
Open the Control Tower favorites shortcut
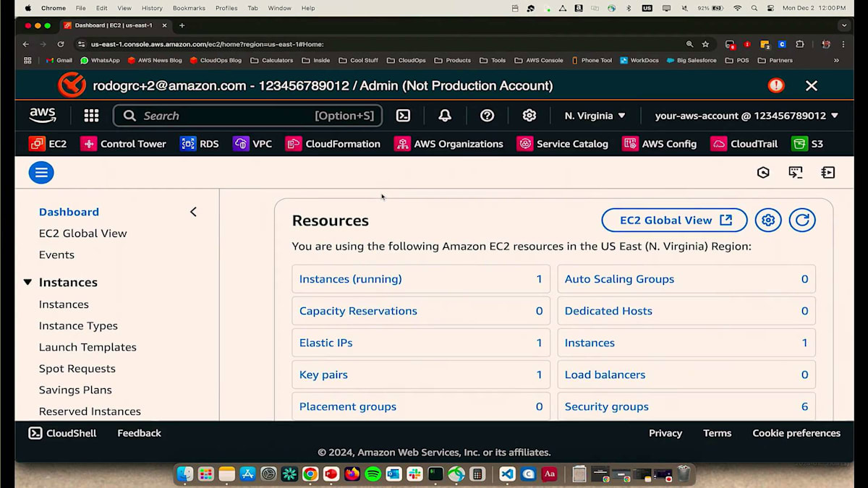123,144
